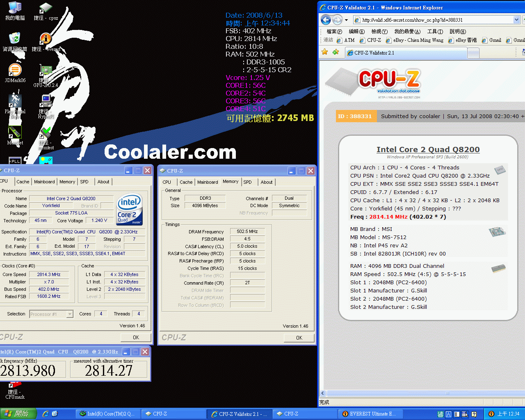
Task: Select the 捷徑 - CPUmark desktop shortcut
Action: pyautogui.click(x=15, y=391)
